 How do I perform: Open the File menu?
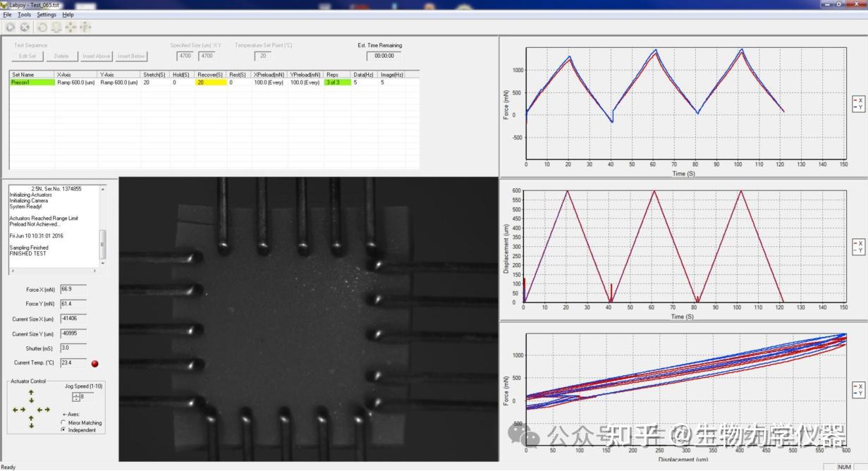(7, 14)
